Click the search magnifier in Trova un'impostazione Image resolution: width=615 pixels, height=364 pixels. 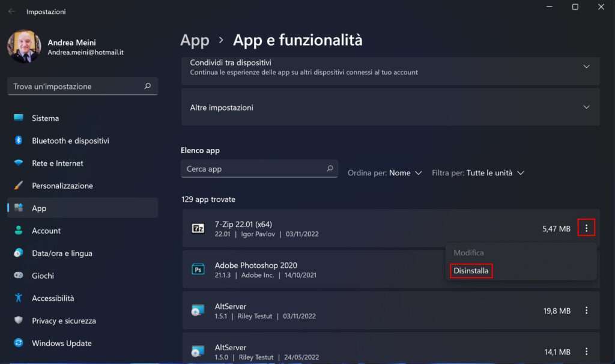click(x=148, y=86)
